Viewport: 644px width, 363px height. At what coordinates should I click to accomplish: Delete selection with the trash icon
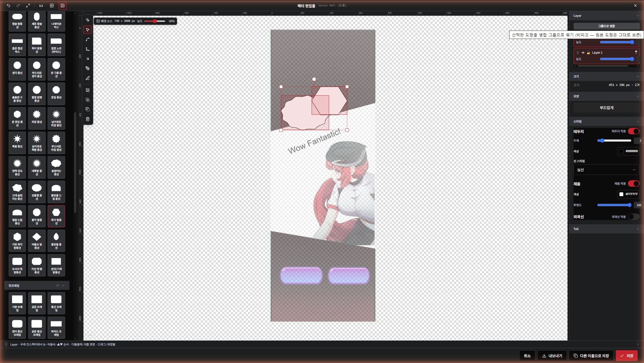tap(88, 119)
